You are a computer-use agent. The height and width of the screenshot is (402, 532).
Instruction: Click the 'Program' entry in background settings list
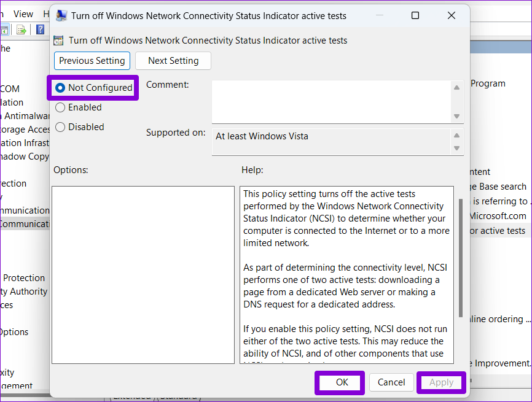pyautogui.click(x=488, y=83)
